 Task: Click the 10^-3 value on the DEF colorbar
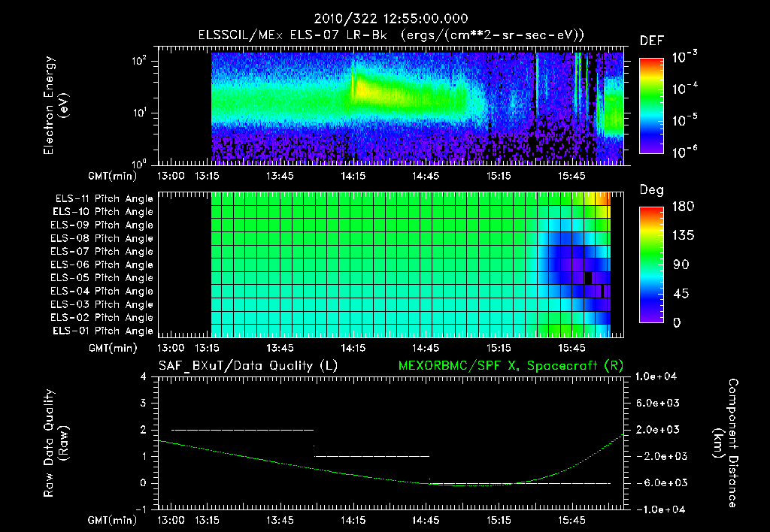click(x=684, y=56)
